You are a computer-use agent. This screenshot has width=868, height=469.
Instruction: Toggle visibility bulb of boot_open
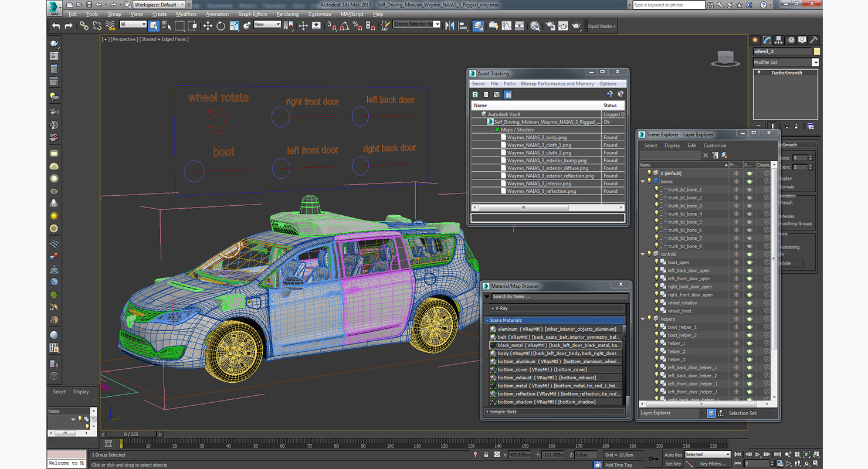coord(657,262)
